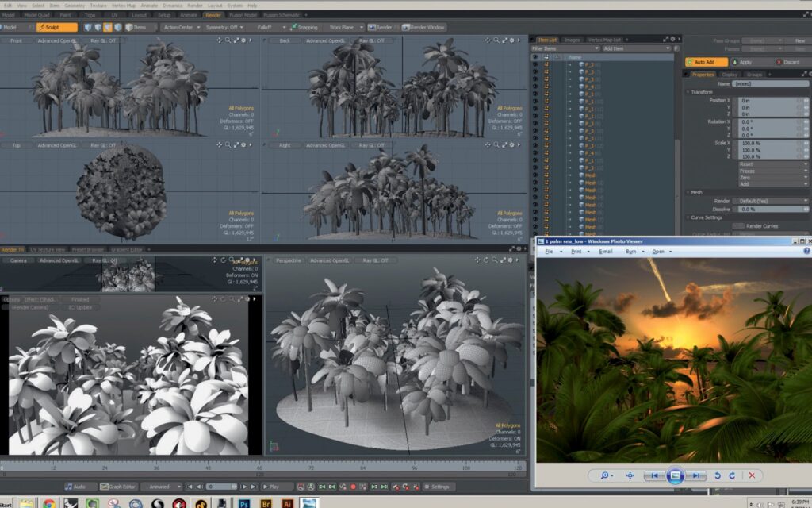Open the Reset transform dropdown
Viewport: 812px width, 508px height.
[773, 164]
